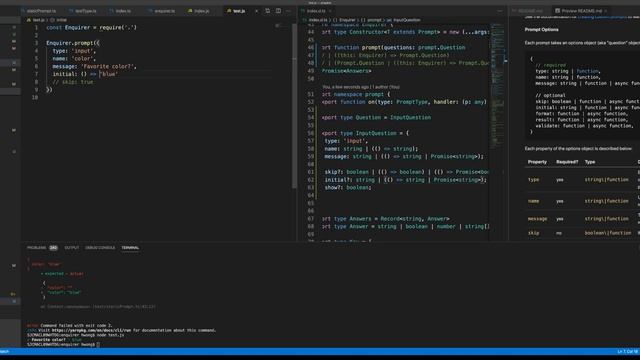Click the 'message' row in the README property table
The image size is (640, 360).
tap(582, 219)
